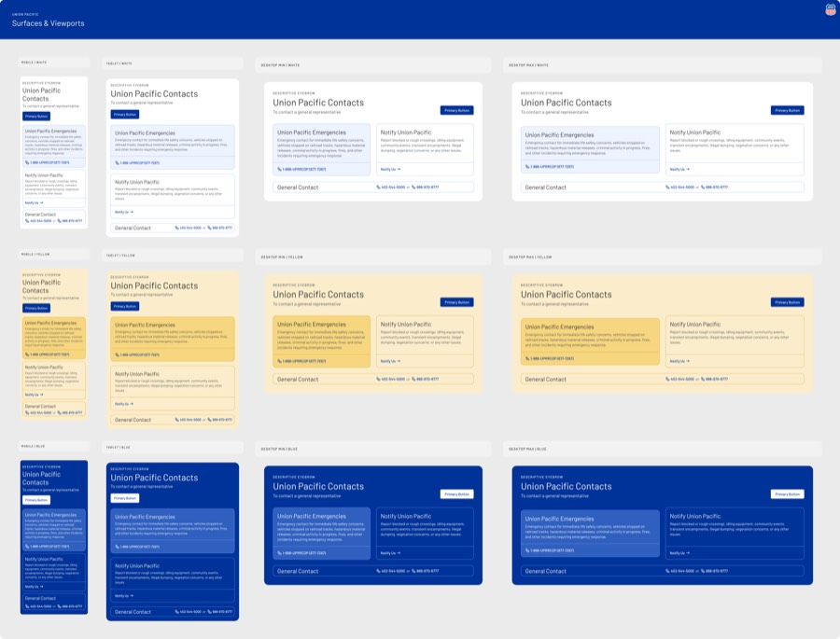Click Union Pacific Contacts heading in Tablet Blue frame
Viewport: 840px width, 639px height.
154,478
